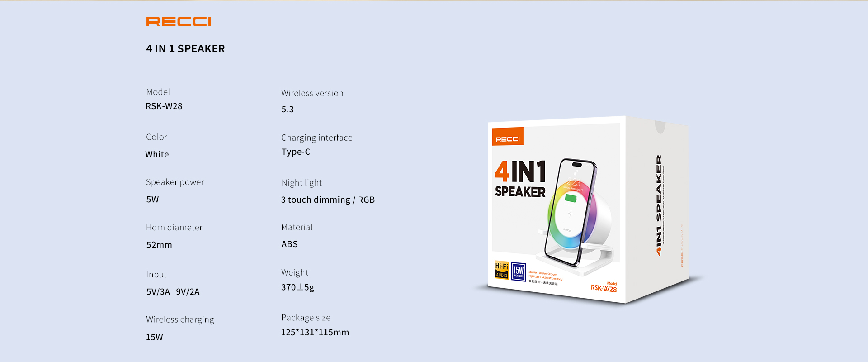Image resolution: width=868 pixels, height=362 pixels.
Task: Select the Wireless version value 5.3
Action: (288, 110)
